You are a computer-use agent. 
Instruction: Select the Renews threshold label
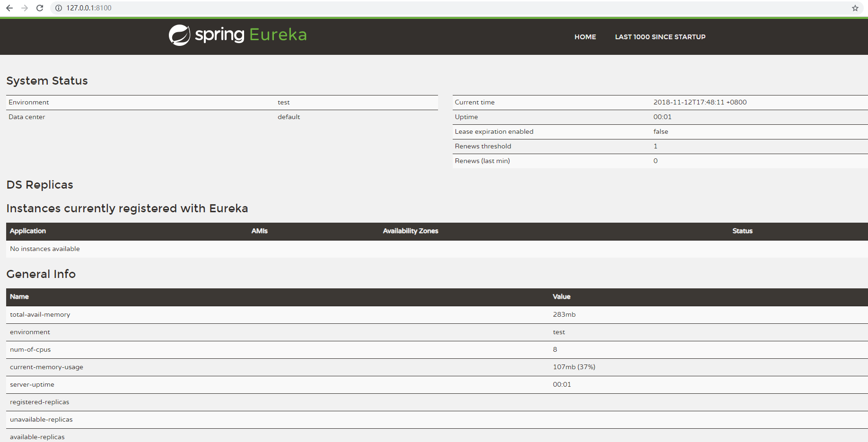click(483, 146)
